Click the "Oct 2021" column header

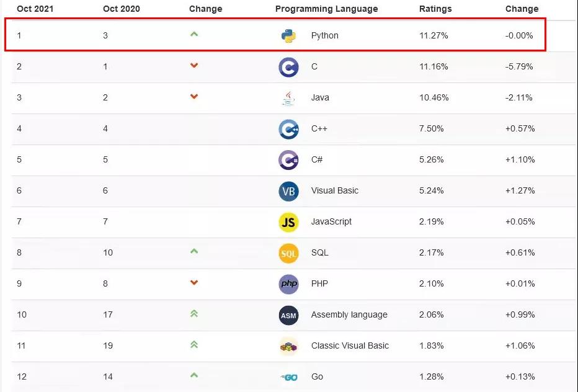coord(35,9)
